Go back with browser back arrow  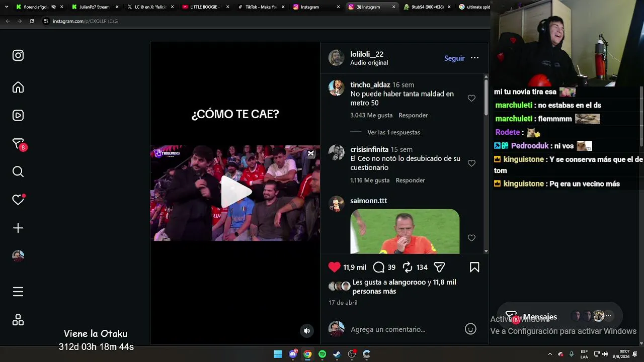coord(8,21)
